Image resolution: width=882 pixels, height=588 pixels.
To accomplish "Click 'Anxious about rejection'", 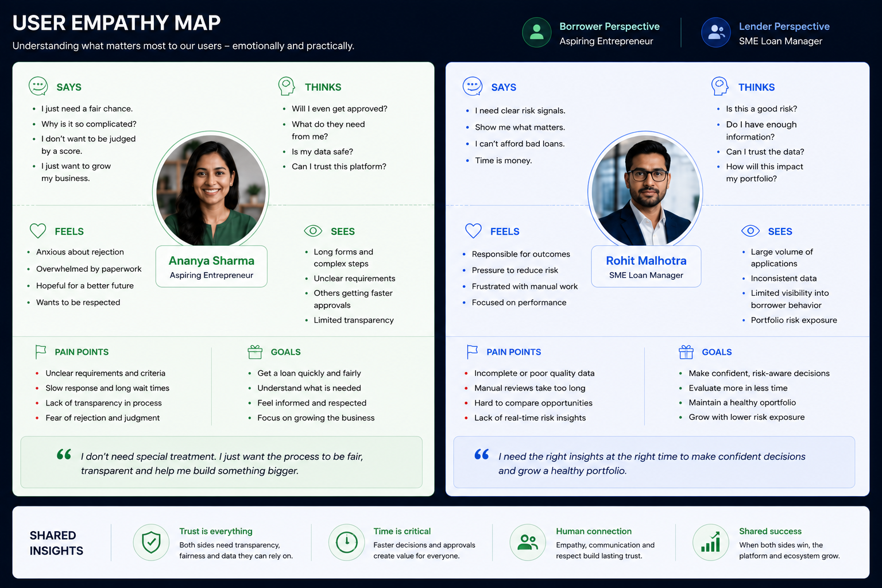I will [x=80, y=252].
